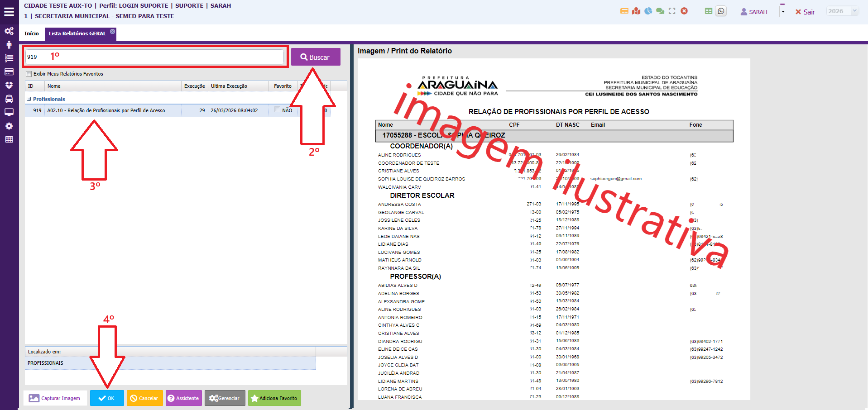Click the numbered list icon in the sidebar
Image resolution: width=868 pixels, height=410 pixels.
9,58
